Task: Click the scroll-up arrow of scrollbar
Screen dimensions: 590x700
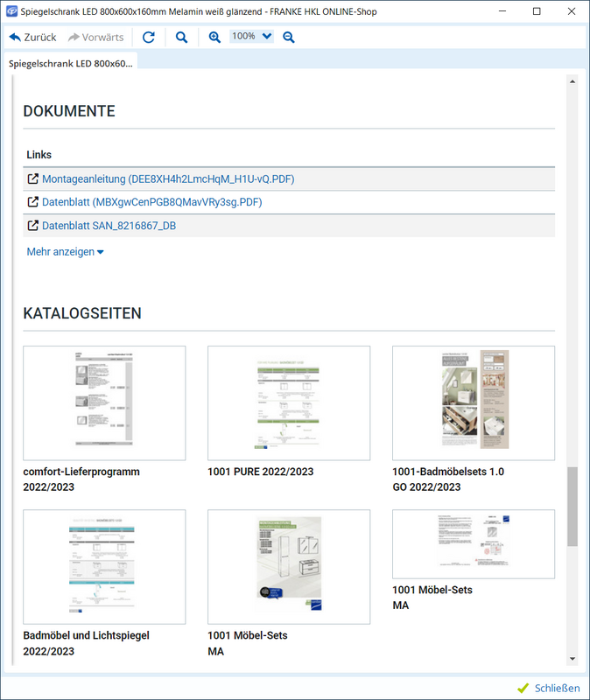Action: (572, 81)
